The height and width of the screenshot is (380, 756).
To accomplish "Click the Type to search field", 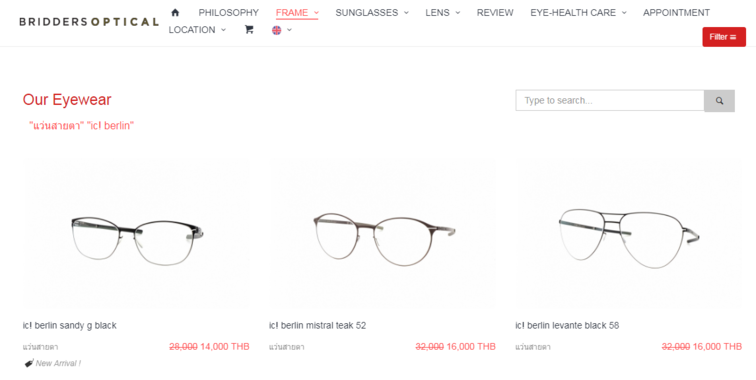I will (x=610, y=101).
